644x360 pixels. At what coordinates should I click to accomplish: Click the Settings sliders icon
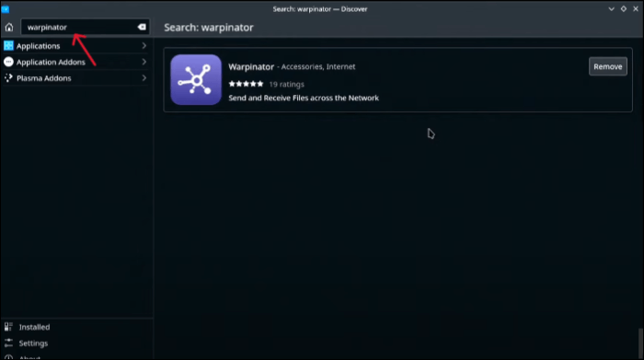(8, 343)
